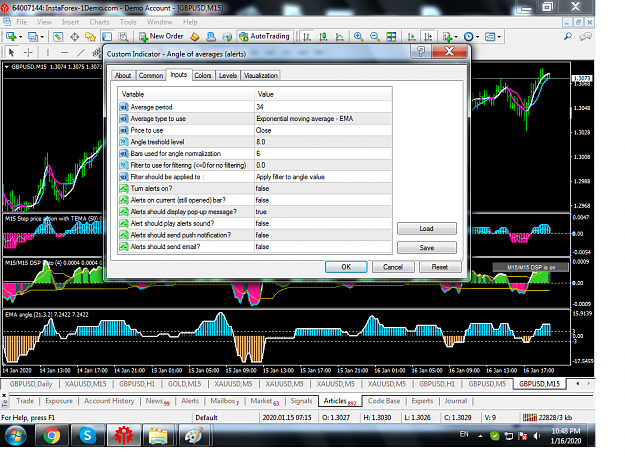Viewport: 625px width, 469px height.
Task: Click the GBPUSD,M15 chart title triangle
Action: [x=7, y=67]
